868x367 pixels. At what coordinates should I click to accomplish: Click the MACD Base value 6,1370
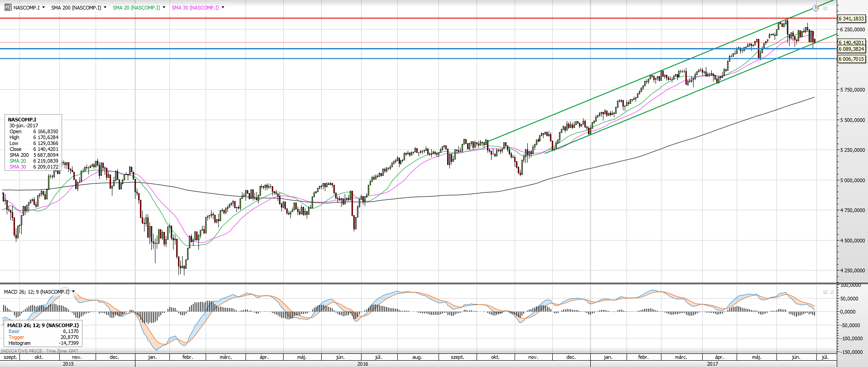pos(70,331)
